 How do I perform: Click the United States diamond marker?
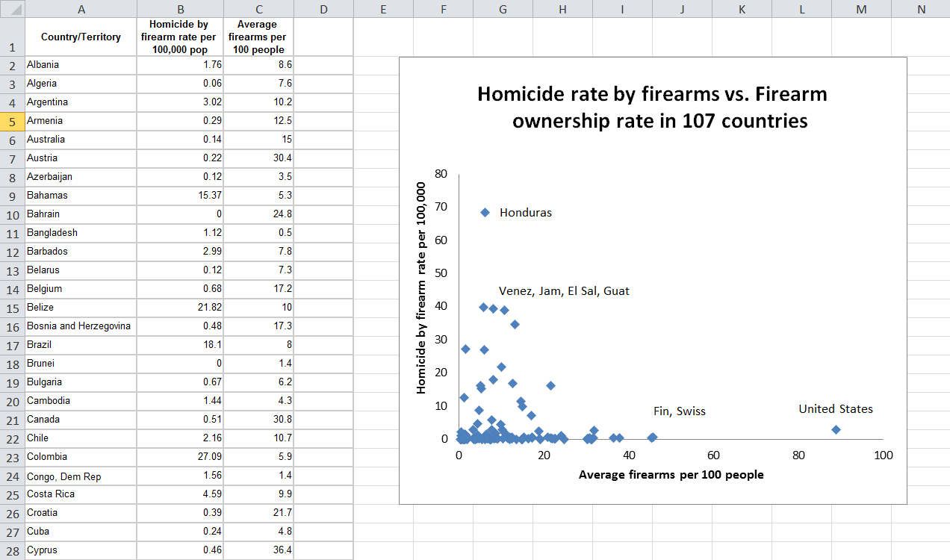coord(836,429)
